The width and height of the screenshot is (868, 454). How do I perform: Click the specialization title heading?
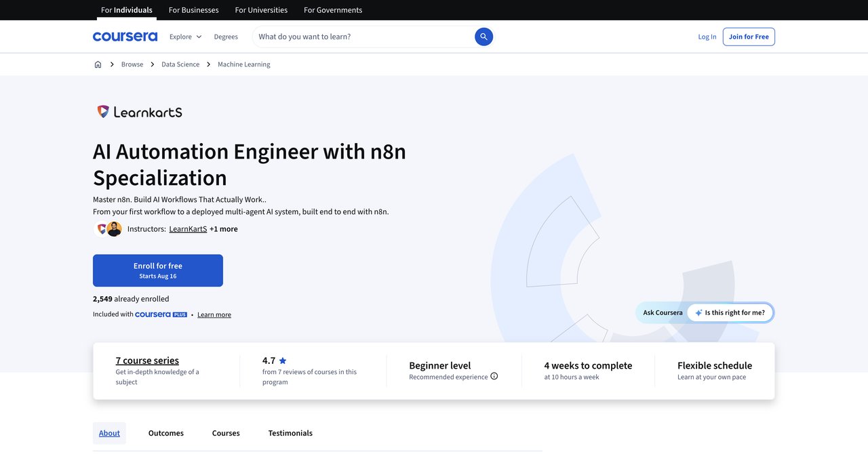click(250, 164)
